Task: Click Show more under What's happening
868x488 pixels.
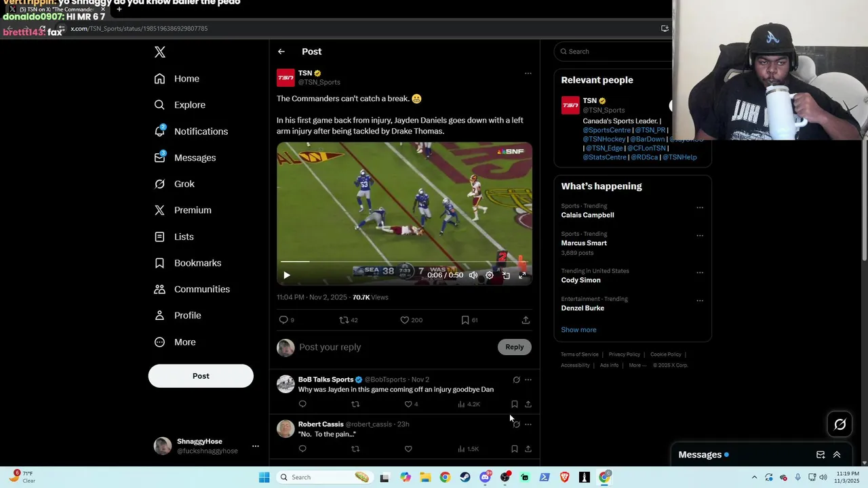Action: 578,330
